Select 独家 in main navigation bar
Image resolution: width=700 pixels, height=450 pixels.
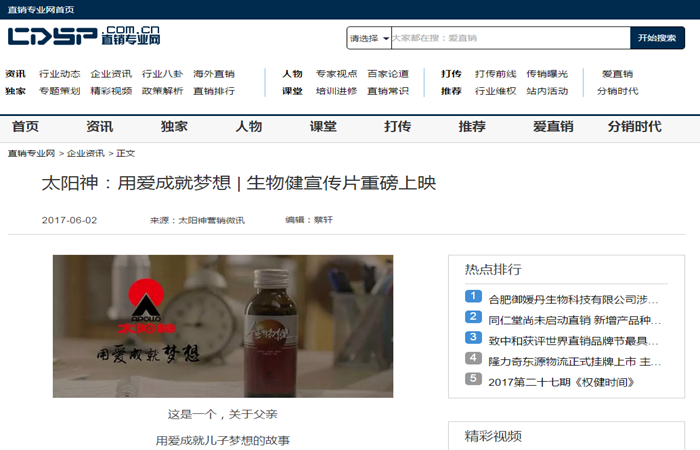click(x=174, y=127)
